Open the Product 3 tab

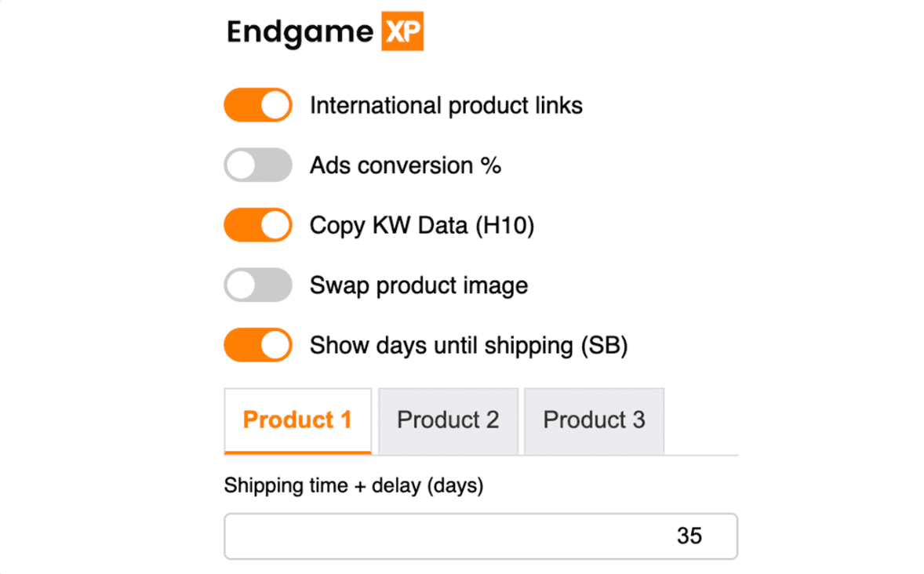point(594,420)
